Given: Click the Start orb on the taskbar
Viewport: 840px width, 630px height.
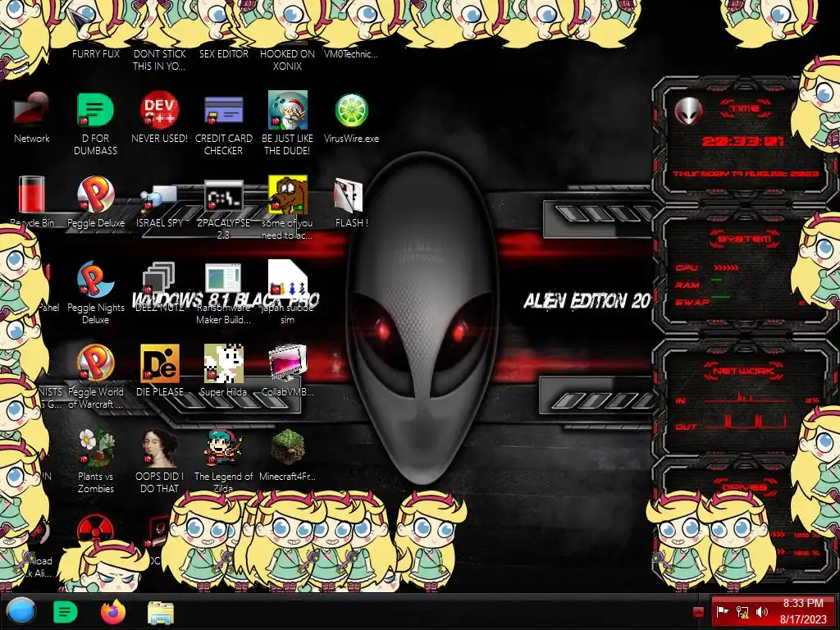Looking at the screenshot, I should point(21,611).
